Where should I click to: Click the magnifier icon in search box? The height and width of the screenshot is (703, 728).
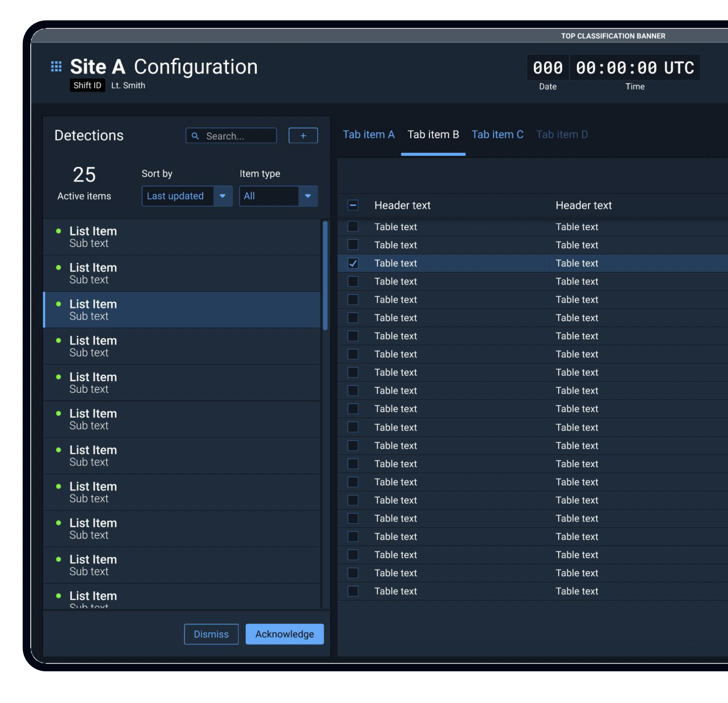[x=195, y=136]
